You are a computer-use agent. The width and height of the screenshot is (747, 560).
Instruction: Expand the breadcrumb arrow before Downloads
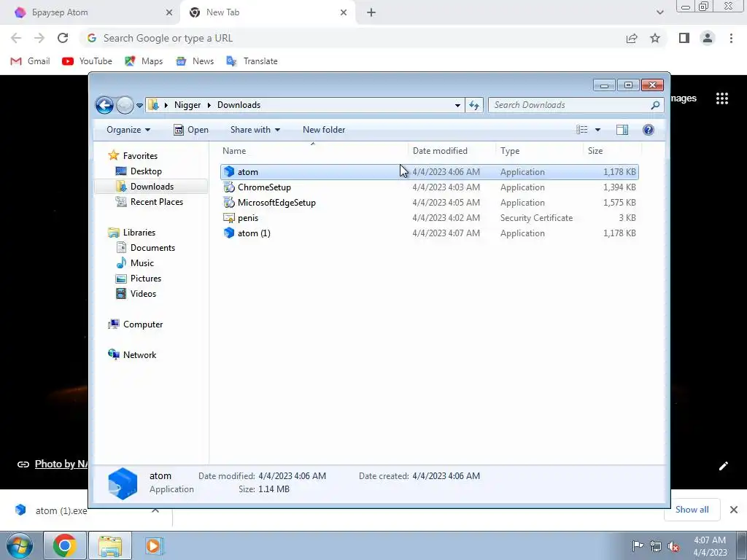[x=209, y=105]
